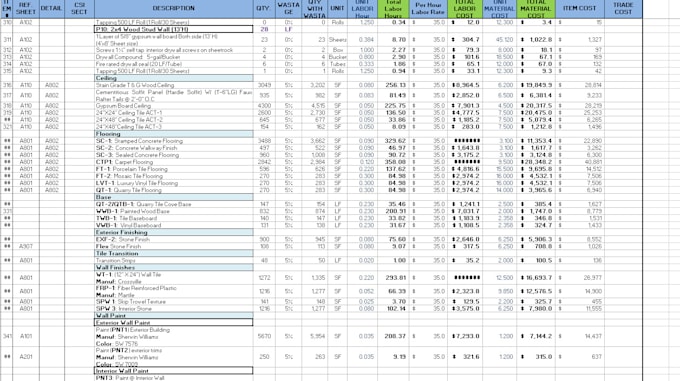Select the SC-2 Concrete Walkway Finish cell
The height and width of the screenshot is (381, 680).
[x=173, y=148]
